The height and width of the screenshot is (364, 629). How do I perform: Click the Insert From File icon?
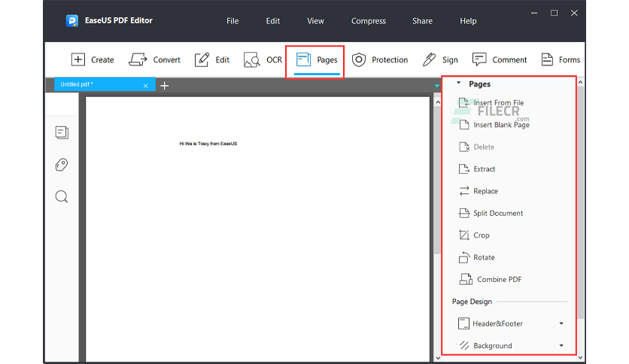(x=463, y=102)
